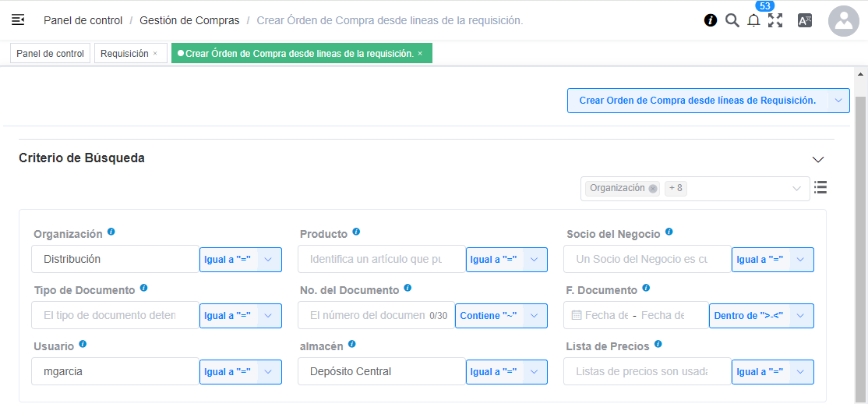Click the vertical scrollbar on the right

coord(861,234)
